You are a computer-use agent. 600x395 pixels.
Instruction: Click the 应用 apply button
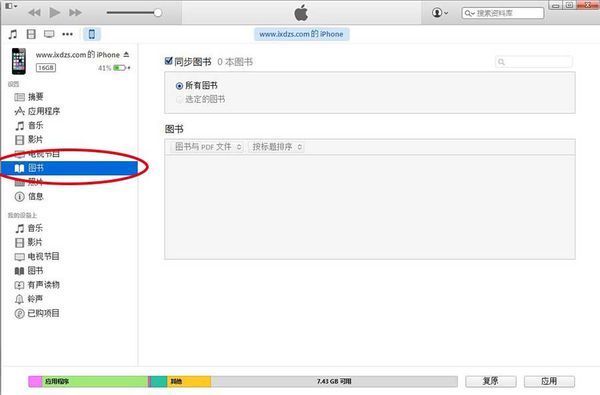point(549,381)
